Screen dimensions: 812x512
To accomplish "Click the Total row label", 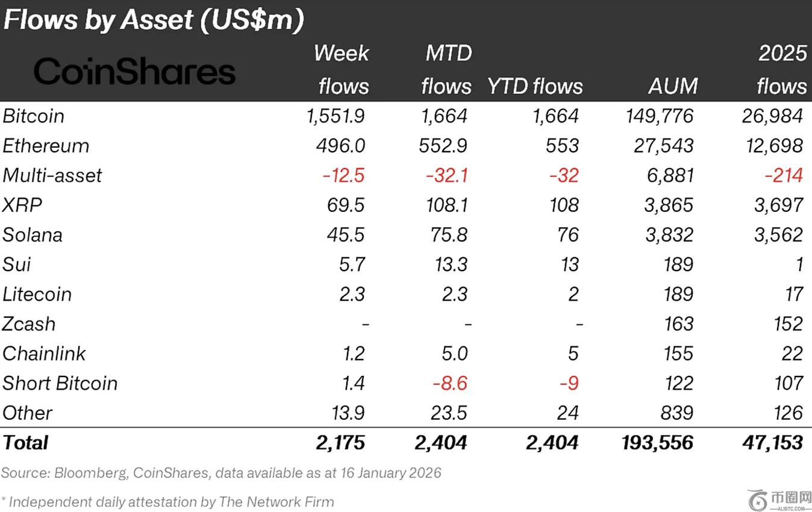I will 25,443.
